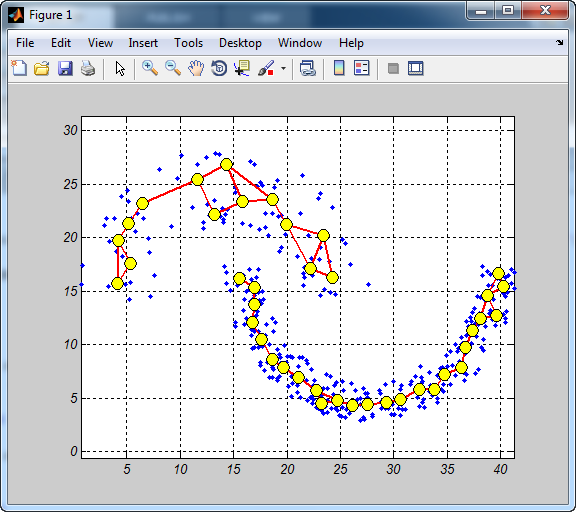This screenshot has height=512, width=576.
Task: Select the Zoom In magnifier tool
Action: (150, 68)
